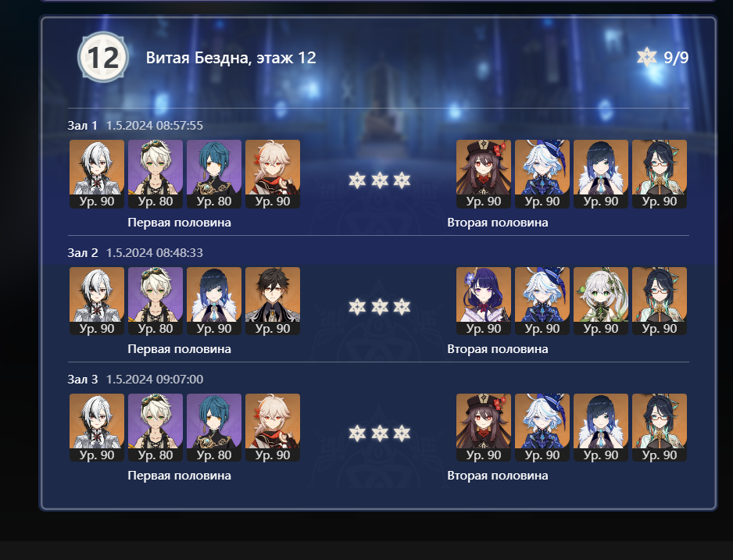The height and width of the screenshot is (560, 733).
Task: Click the three stars of Зал 1
Action: click(380, 180)
